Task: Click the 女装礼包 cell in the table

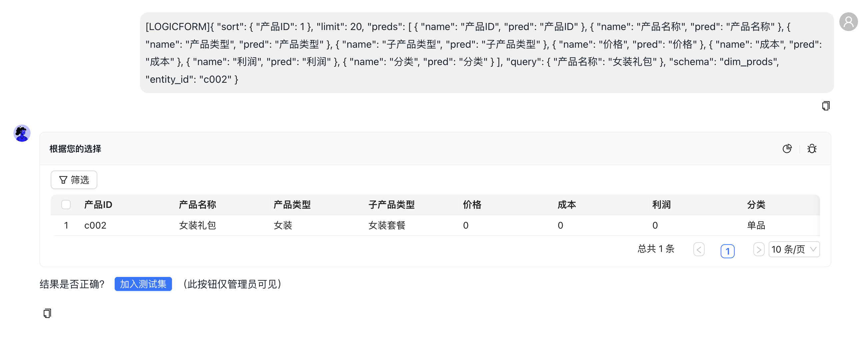Action: (197, 225)
